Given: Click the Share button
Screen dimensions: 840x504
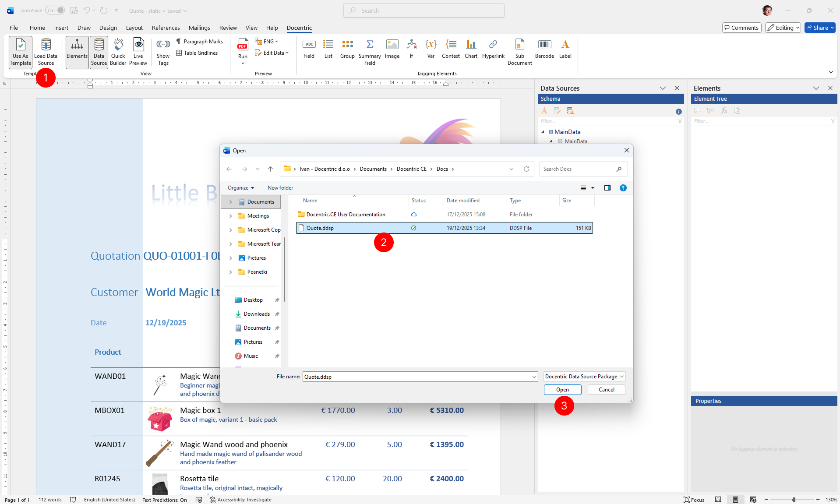Looking at the screenshot, I should pos(820,28).
